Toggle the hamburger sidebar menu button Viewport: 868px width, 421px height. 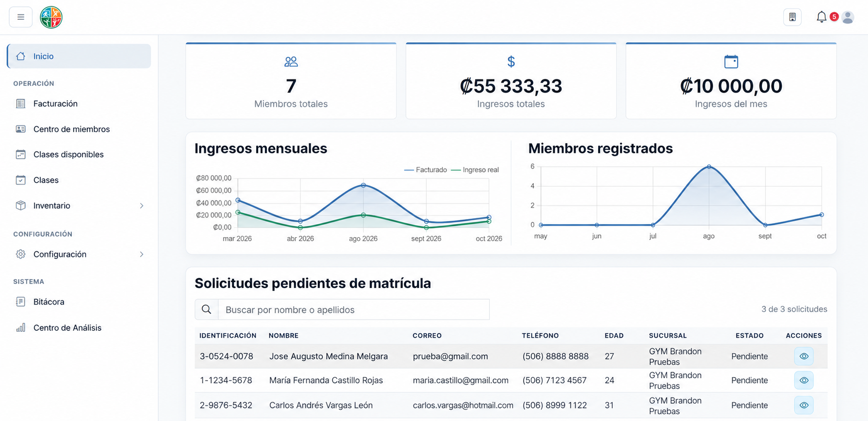click(21, 17)
